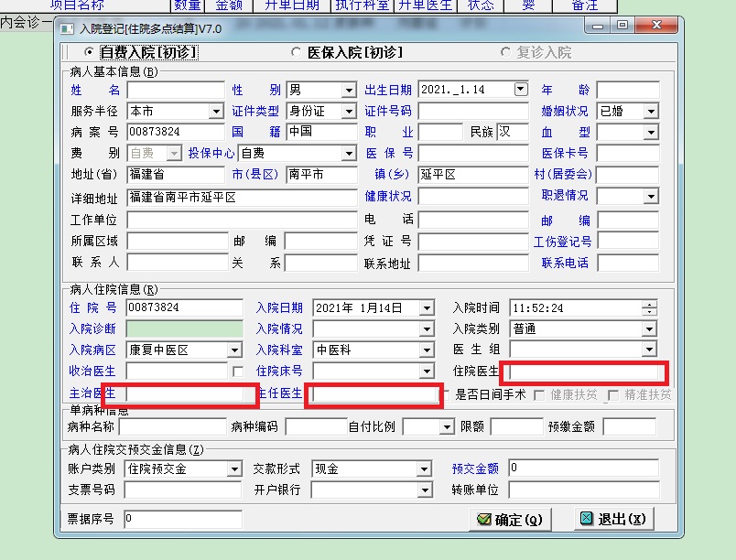
Task: Select 自费入院[初诊] radio button
Action: click(x=89, y=51)
